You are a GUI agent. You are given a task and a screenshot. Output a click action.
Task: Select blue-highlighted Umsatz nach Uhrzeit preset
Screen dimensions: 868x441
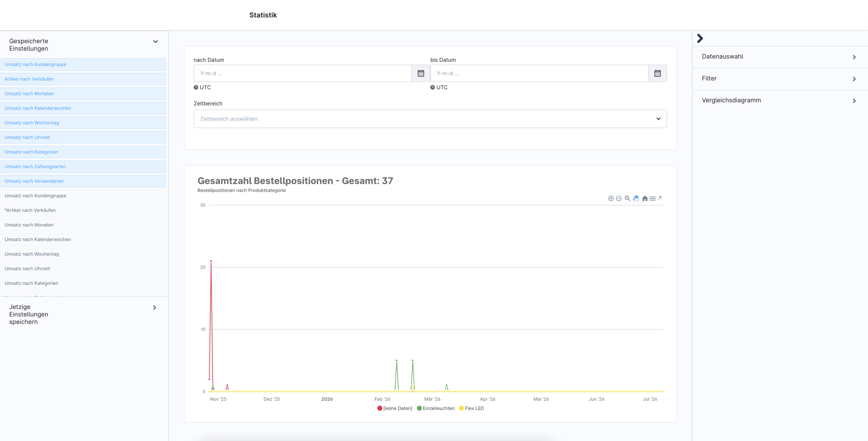point(83,137)
